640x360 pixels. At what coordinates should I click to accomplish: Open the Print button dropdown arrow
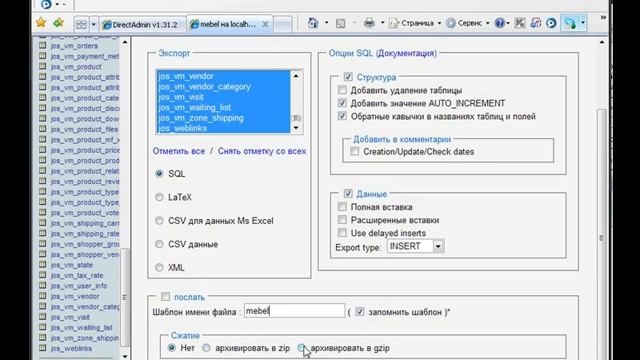click(382, 23)
